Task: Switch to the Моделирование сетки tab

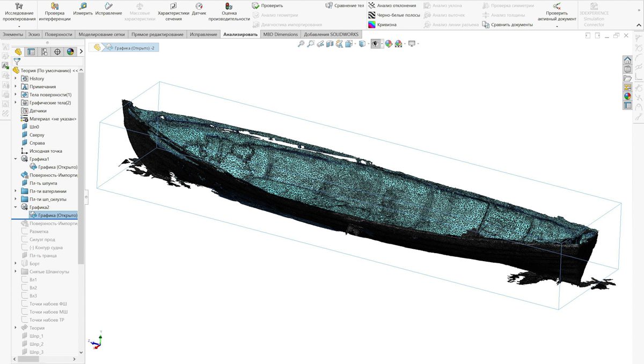Action: (101, 34)
